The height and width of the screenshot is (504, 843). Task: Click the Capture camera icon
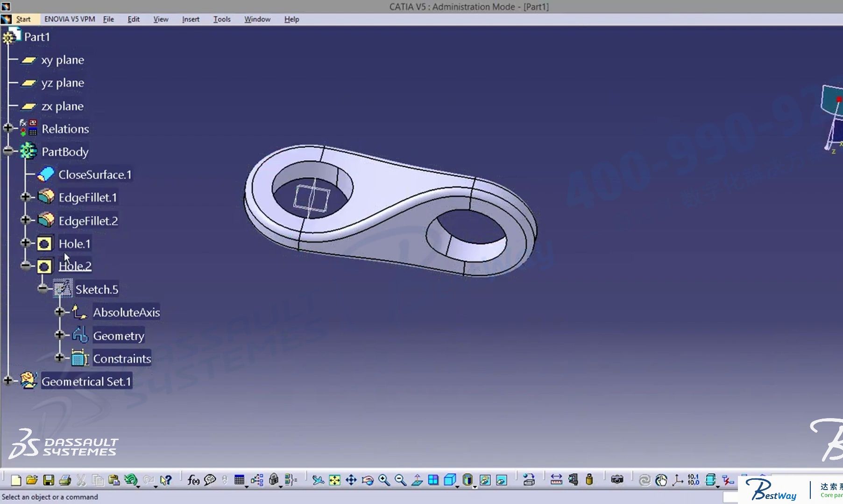point(617,480)
